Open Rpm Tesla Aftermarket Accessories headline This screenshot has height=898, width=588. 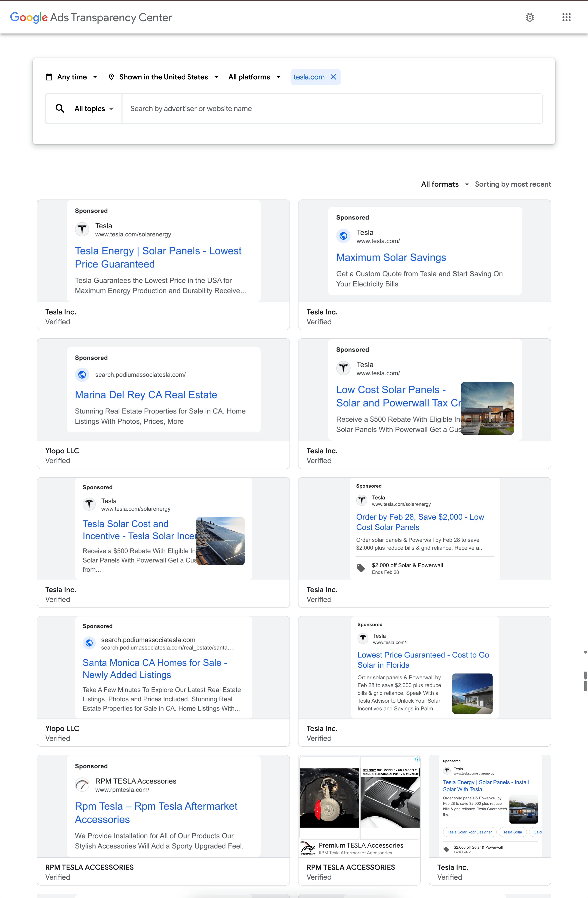156,813
